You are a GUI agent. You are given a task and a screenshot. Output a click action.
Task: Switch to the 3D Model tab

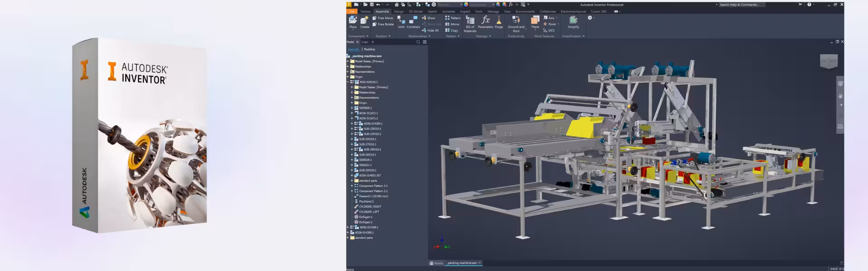tap(416, 11)
